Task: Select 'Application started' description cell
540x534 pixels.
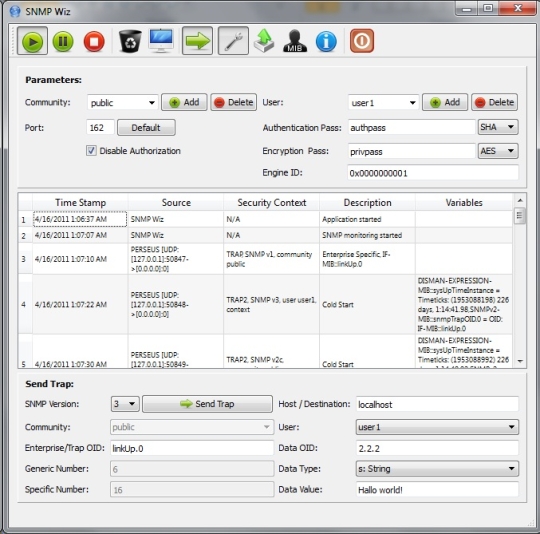Action: [367, 219]
